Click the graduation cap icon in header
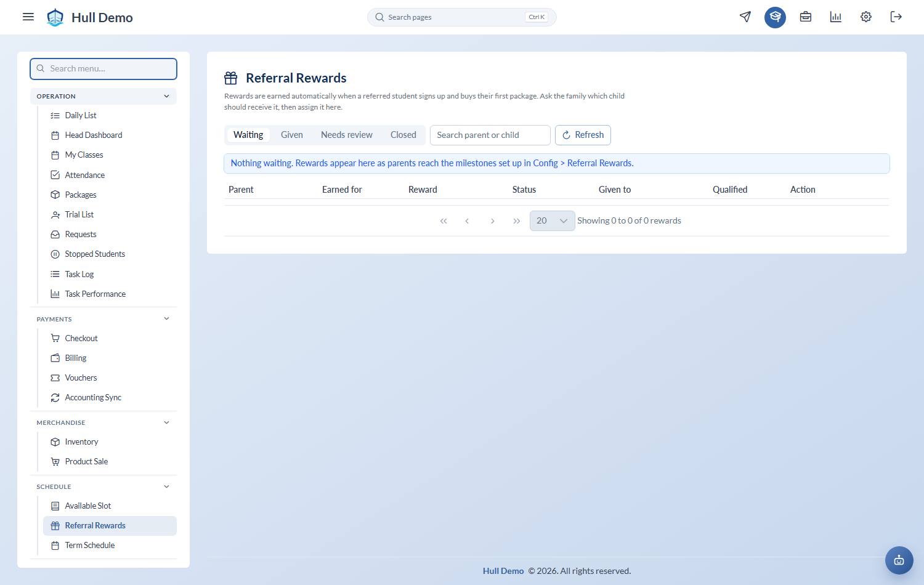924x585 pixels. point(775,17)
